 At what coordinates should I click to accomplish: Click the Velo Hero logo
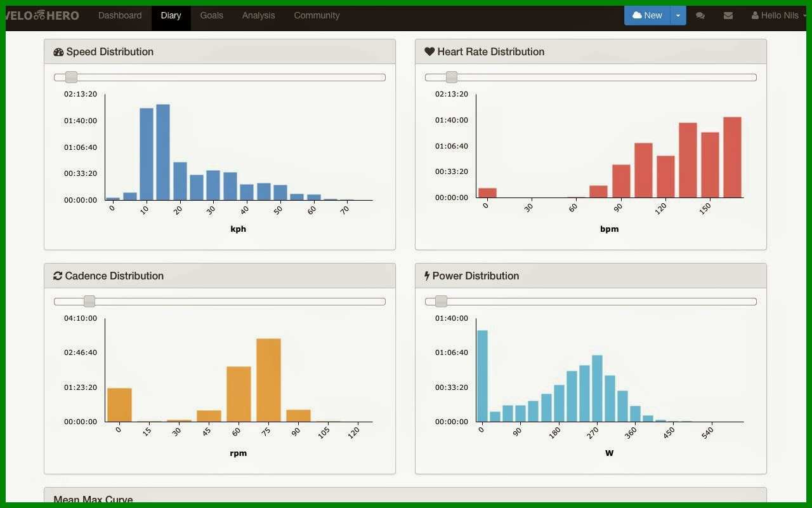point(43,15)
